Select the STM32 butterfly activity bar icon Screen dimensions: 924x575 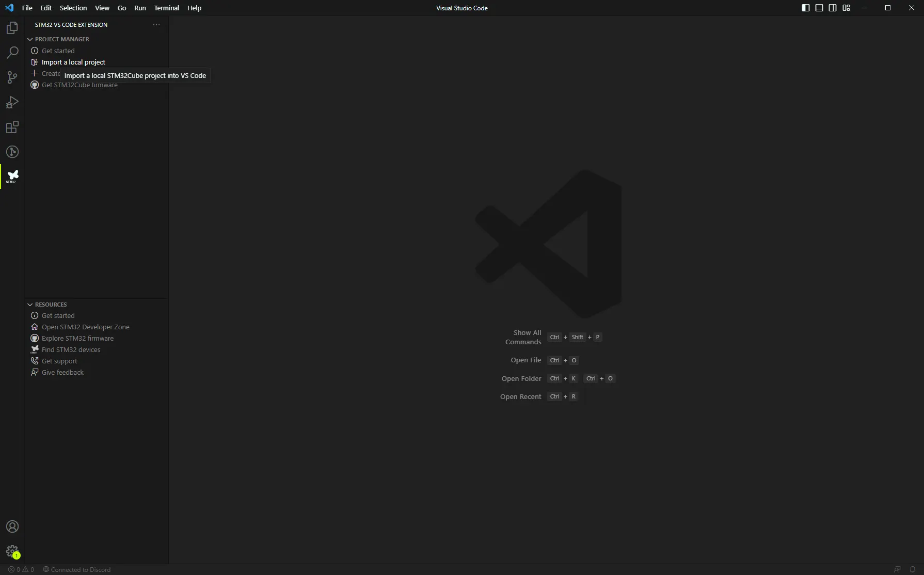[x=12, y=177]
